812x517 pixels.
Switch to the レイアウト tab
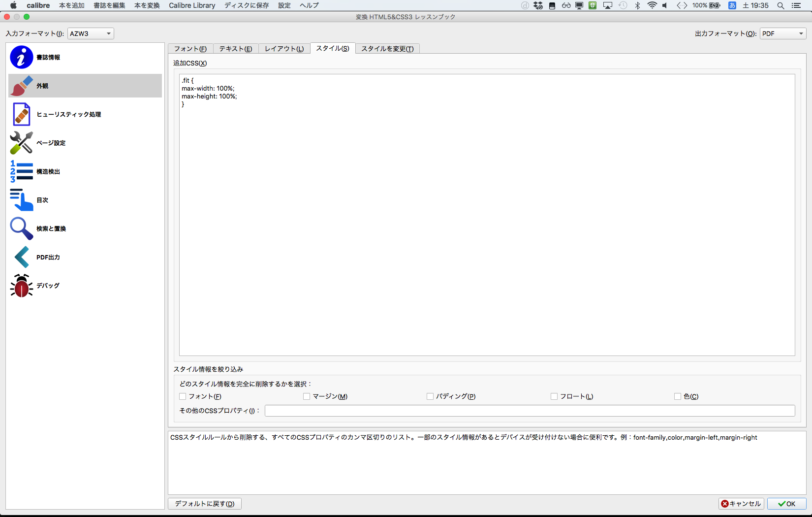pos(284,49)
